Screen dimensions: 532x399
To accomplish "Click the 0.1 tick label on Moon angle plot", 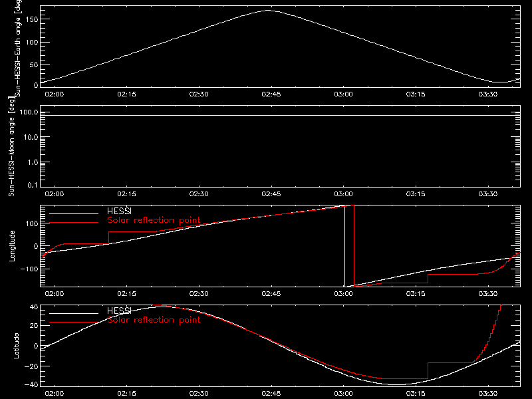I will pos(33,185).
